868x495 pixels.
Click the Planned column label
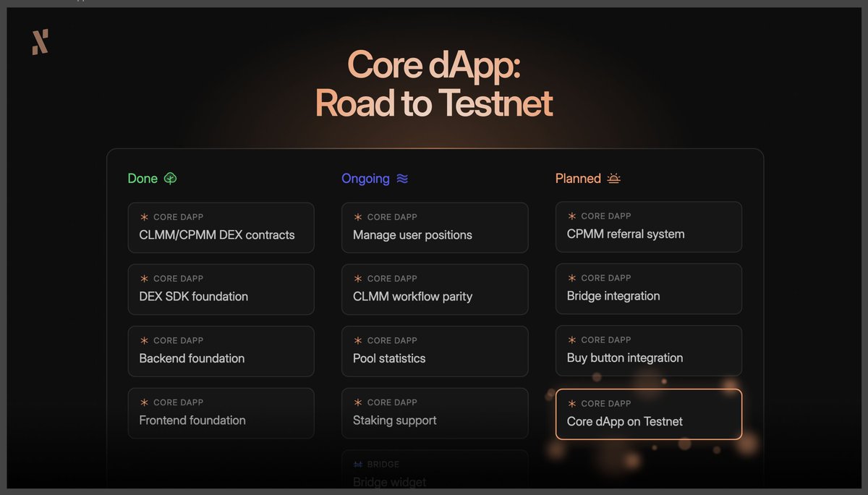579,178
